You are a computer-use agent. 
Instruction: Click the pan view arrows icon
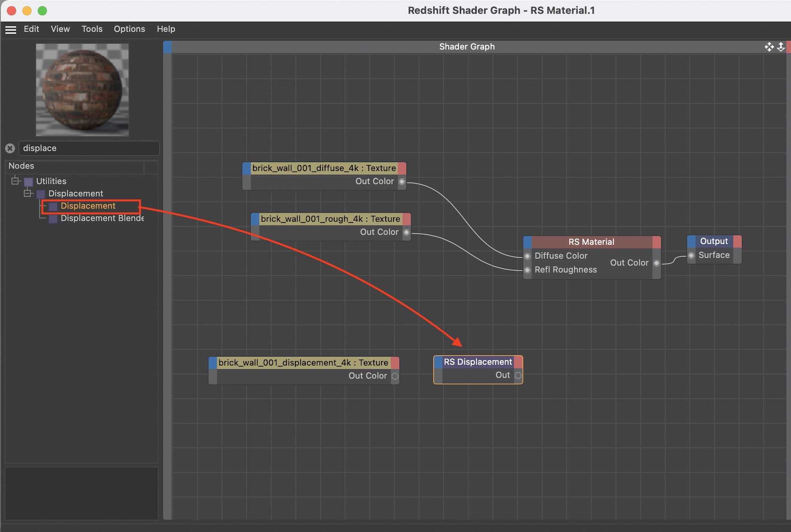click(769, 47)
